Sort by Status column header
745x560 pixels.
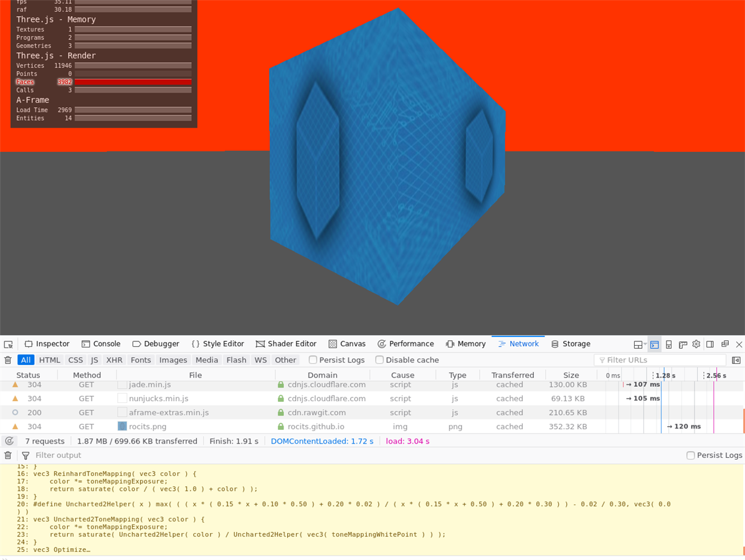(28, 375)
